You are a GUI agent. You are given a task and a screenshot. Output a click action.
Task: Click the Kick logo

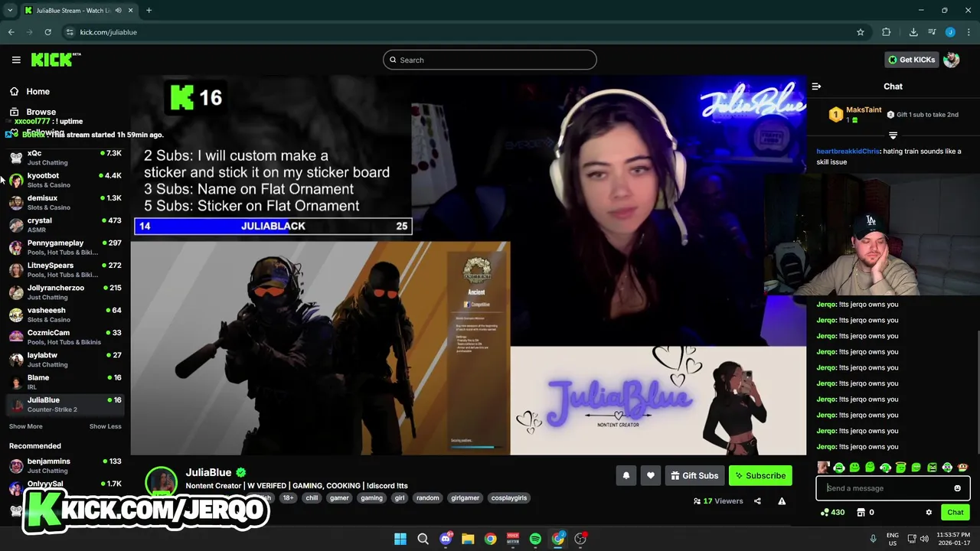[x=56, y=60]
